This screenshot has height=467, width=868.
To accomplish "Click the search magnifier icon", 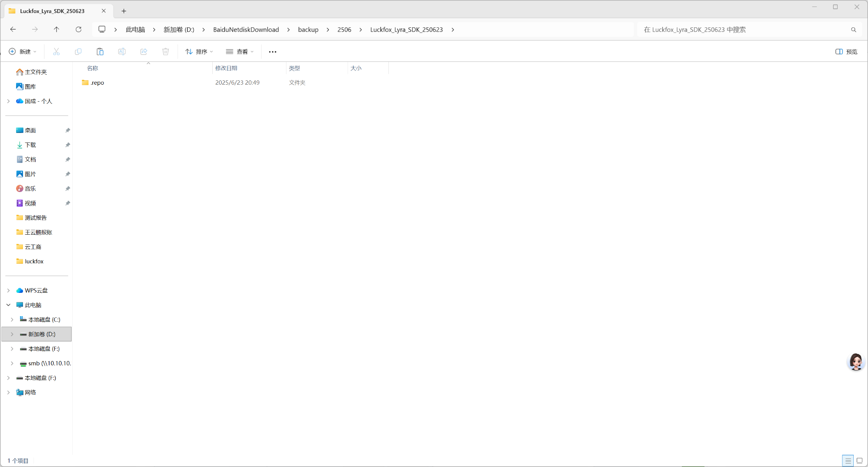I will coord(854,30).
